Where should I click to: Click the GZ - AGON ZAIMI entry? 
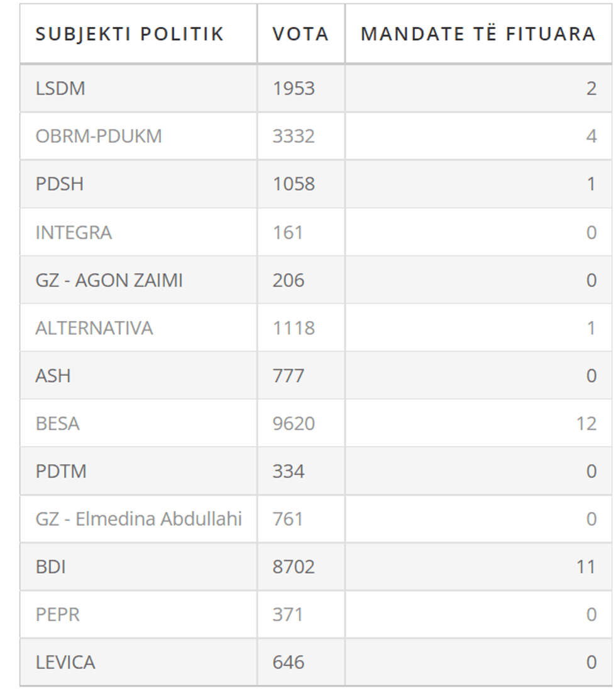pos(109,280)
